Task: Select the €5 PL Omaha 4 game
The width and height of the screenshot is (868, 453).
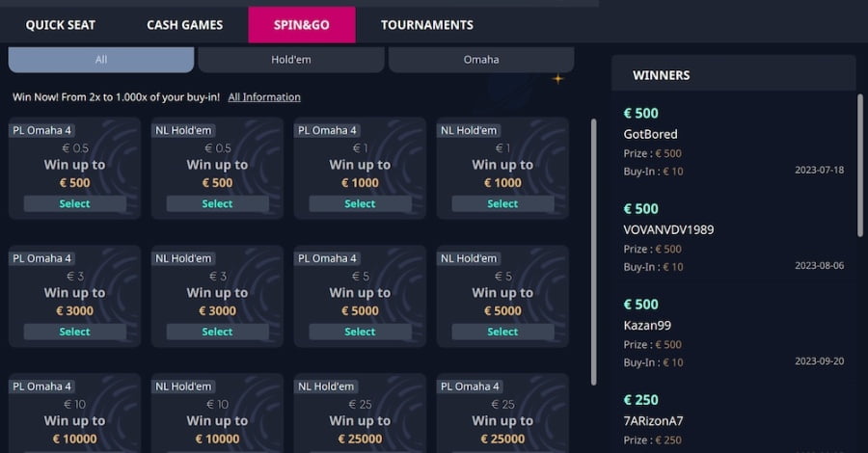Action: point(360,332)
